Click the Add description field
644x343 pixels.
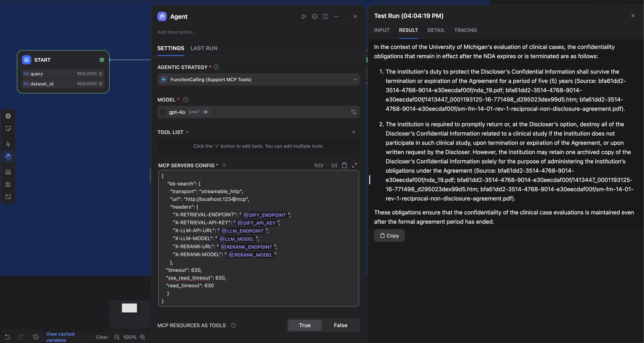(x=177, y=32)
